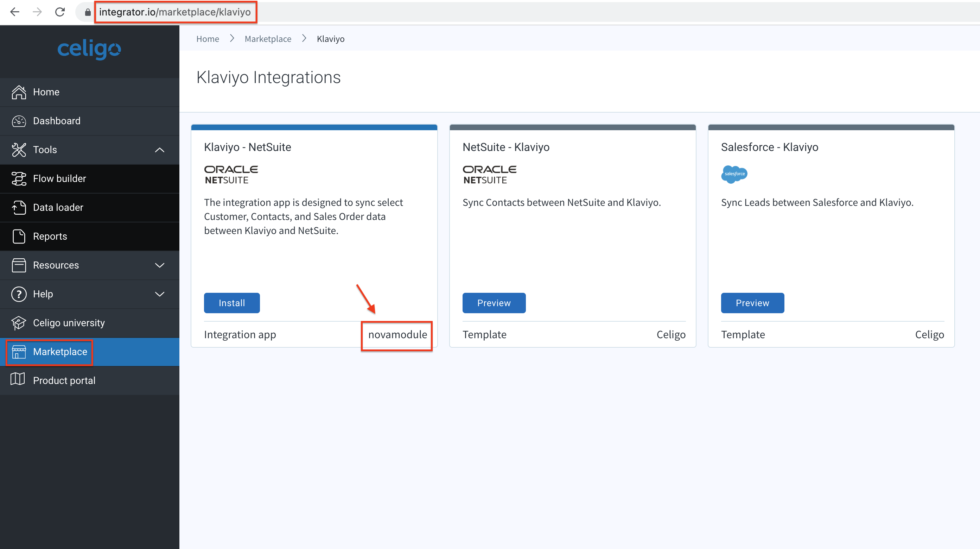Open Reports from the Tools submenu

[89, 236]
